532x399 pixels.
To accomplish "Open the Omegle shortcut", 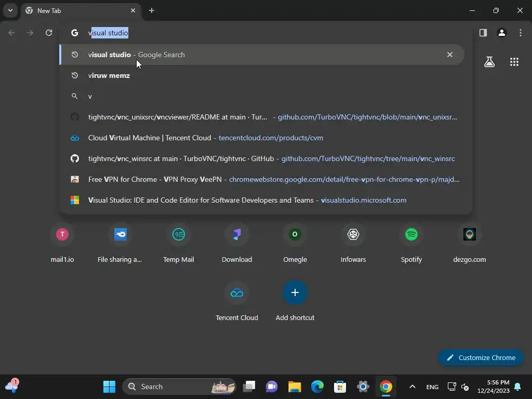I will click(295, 243).
